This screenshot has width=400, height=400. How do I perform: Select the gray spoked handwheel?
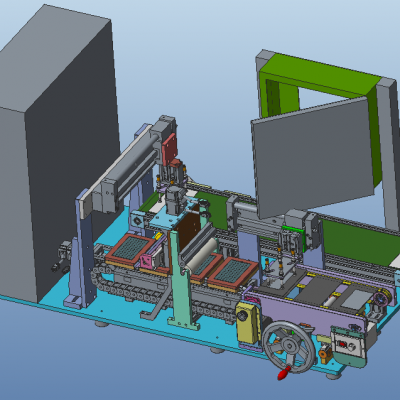289,347
